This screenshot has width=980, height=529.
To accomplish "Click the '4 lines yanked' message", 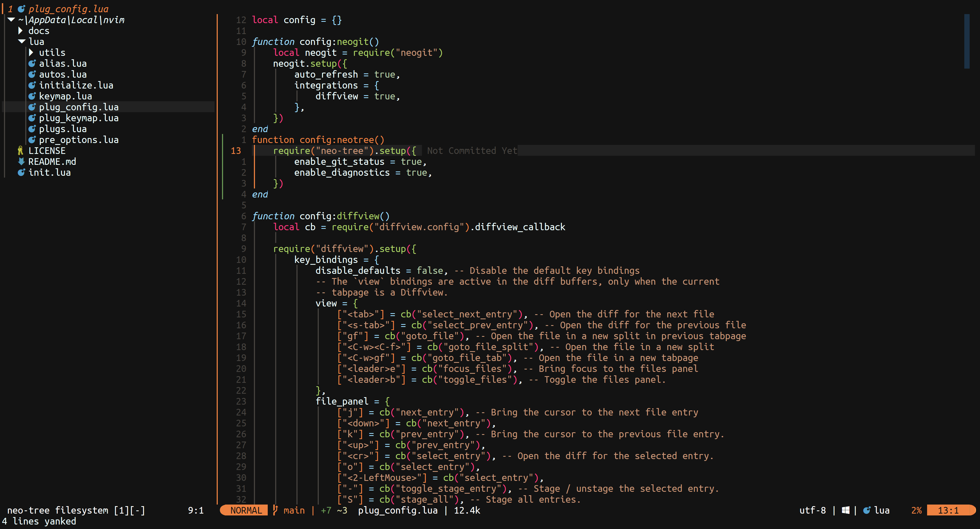I will (x=39, y=521).
